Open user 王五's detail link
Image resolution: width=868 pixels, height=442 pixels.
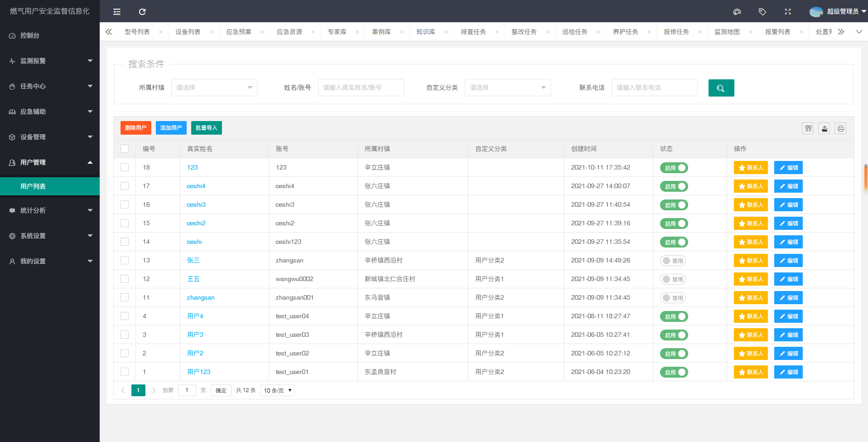193,279
